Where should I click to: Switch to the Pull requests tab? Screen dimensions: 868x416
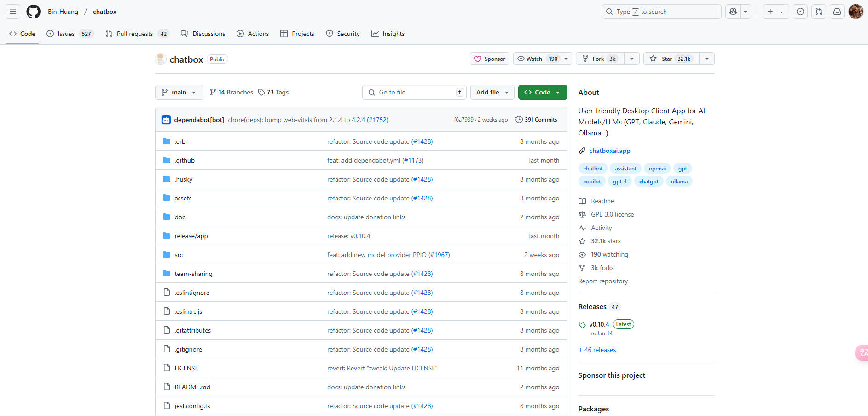click(137, 34)
